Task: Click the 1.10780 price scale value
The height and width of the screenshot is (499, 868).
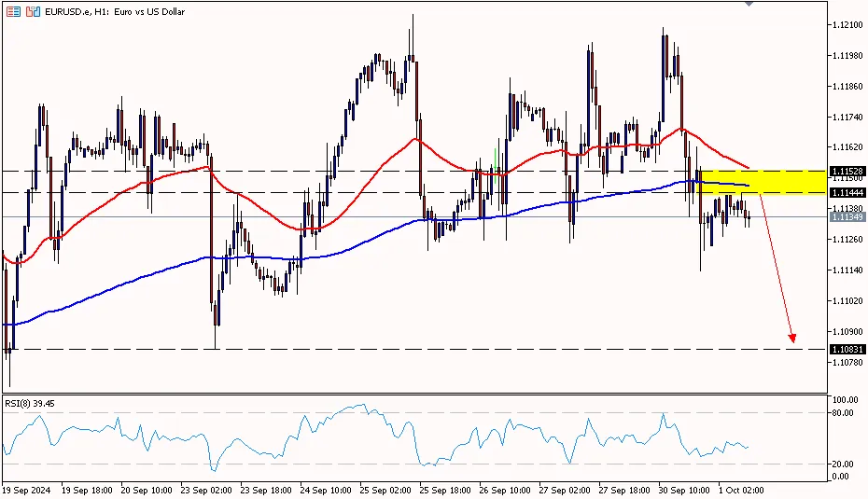Action: click(847, 362)
